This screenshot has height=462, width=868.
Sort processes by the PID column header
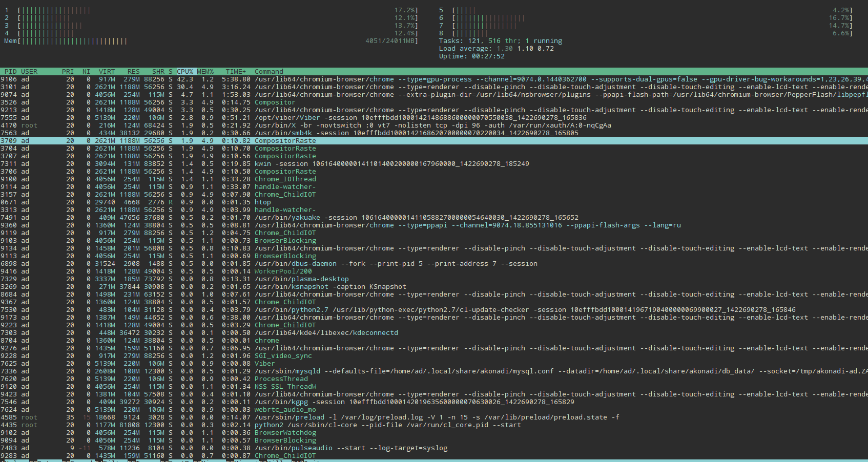[11, 72]
